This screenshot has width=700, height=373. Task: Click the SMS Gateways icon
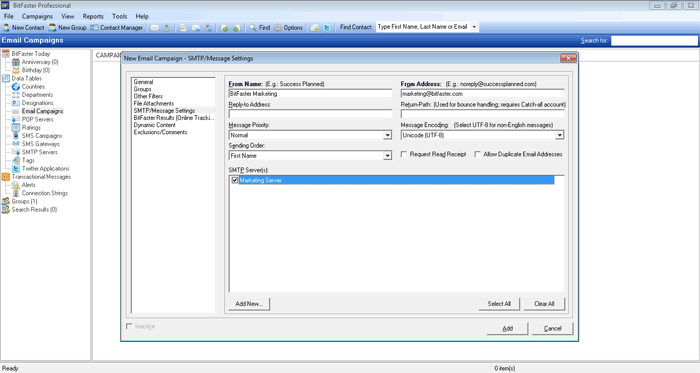click(x=16, y=144)
